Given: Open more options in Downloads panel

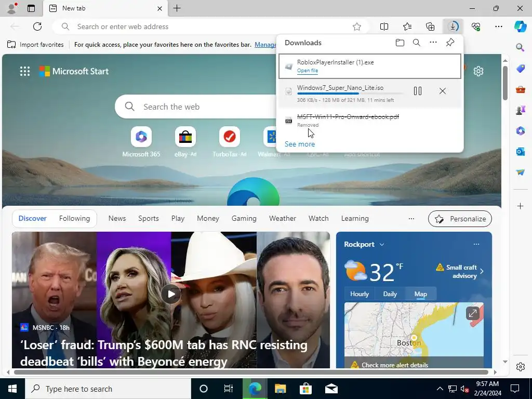Looking at the screenshot, I should pyautogui.click(x=433, y=43).
